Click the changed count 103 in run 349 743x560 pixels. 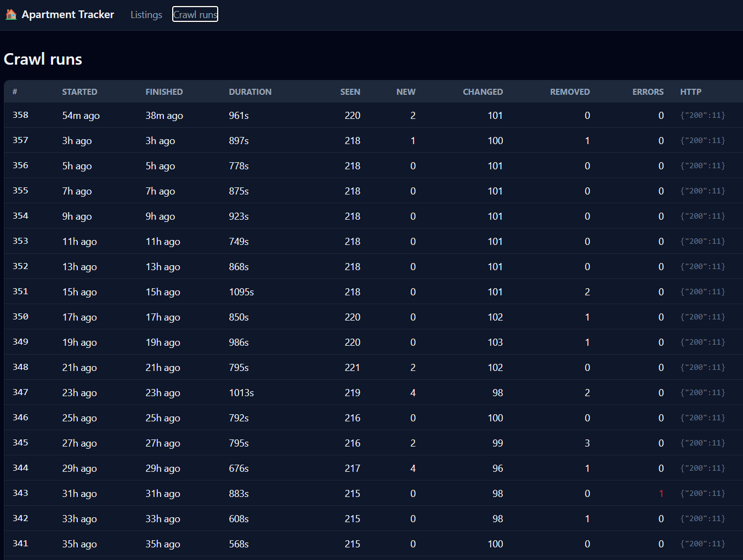tap(495, 342)
